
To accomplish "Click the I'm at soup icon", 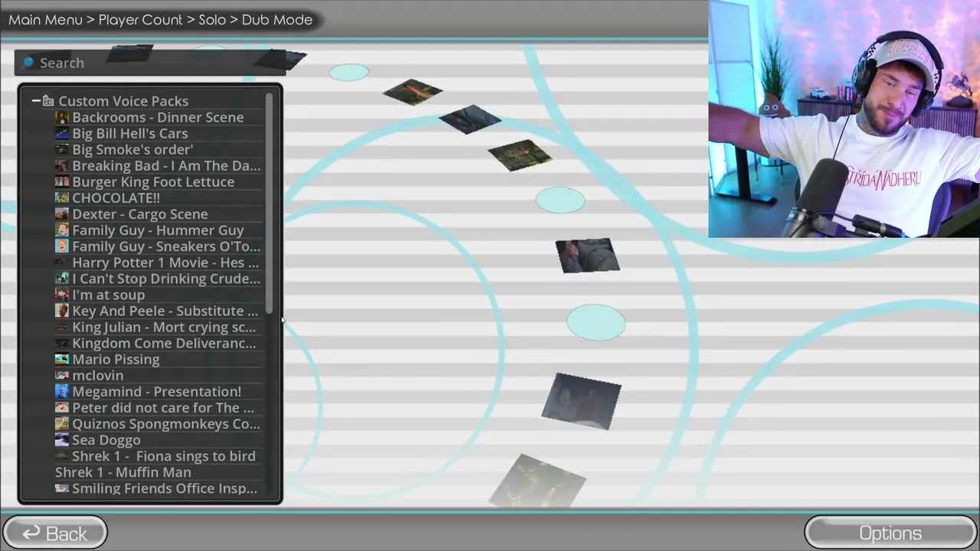I will click(x=62, y=295).
